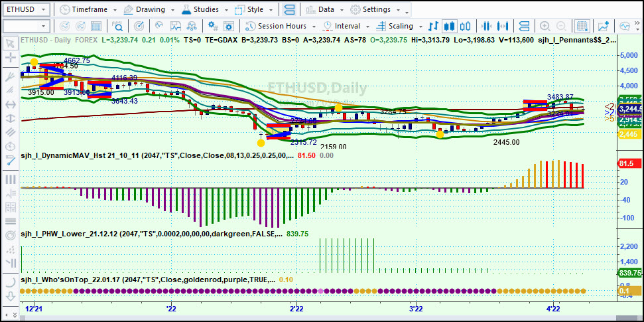The height and width of the screenshot is (322, 644).
Task: Toggle the filled candlestick chart button
Action: click(x=449, y=27)
